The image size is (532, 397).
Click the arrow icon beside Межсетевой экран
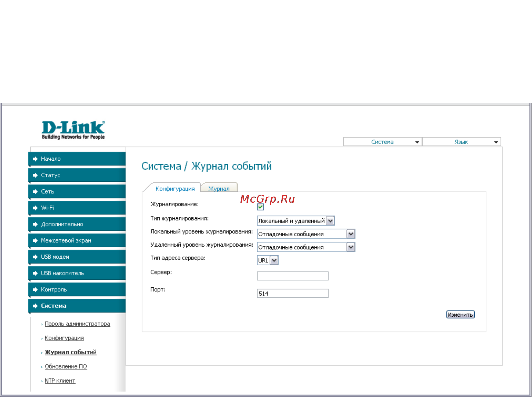pos(35,240)
